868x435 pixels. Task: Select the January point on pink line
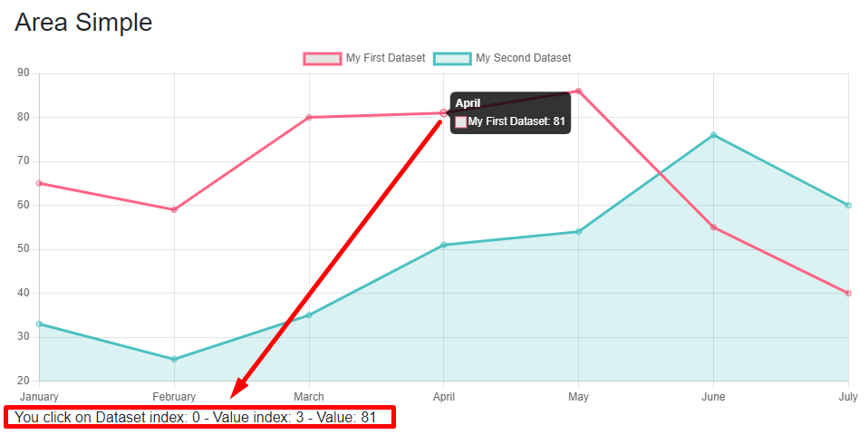click(x=39, y=183)
